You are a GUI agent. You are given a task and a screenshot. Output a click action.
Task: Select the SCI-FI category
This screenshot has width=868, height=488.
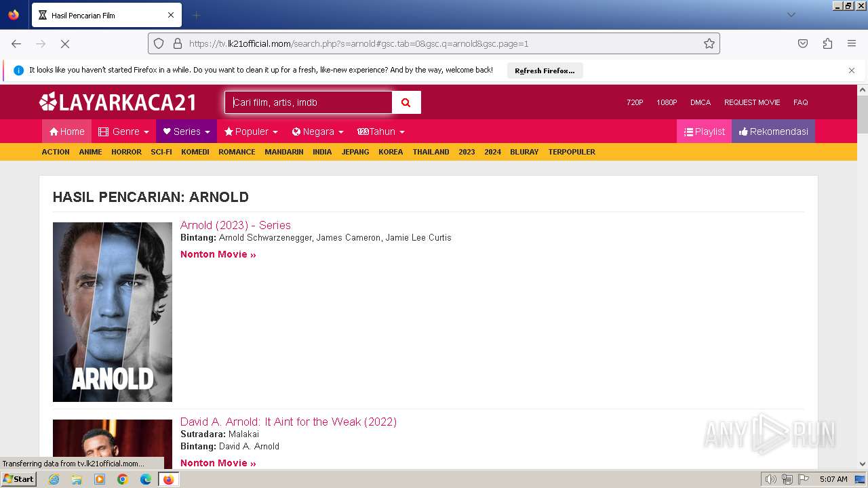[161, 152]
